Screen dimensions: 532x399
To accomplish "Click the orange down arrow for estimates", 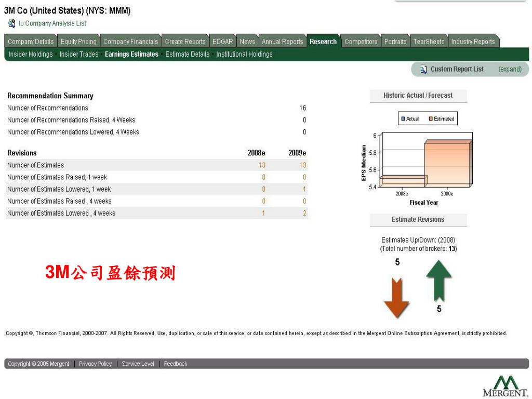I will (x=396, y=298).
